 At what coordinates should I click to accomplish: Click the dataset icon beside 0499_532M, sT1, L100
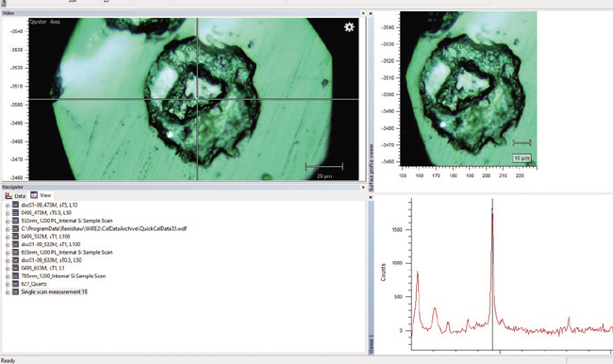16,236
